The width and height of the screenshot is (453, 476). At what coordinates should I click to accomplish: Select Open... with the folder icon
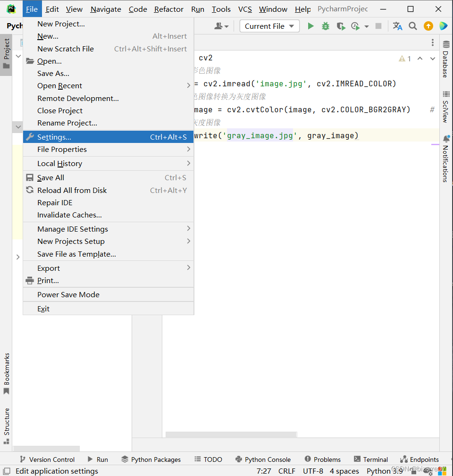coord(109,61)
